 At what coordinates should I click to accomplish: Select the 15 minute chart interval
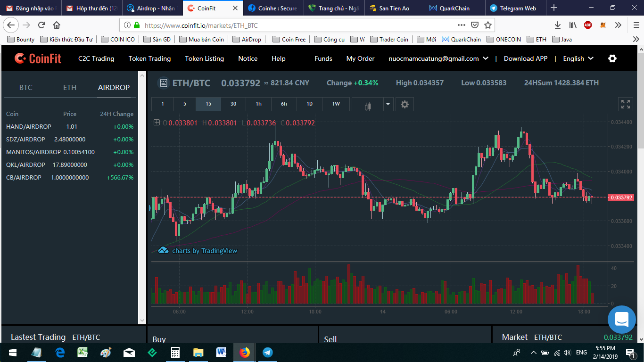coord(208,104)
